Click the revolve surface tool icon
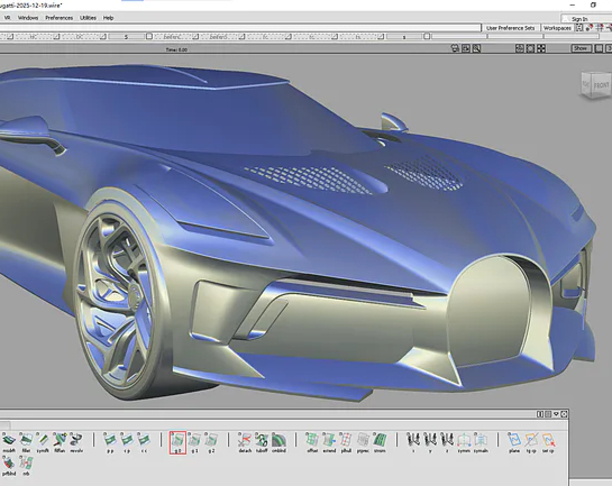612x486 pixels. tap(76, 440)
